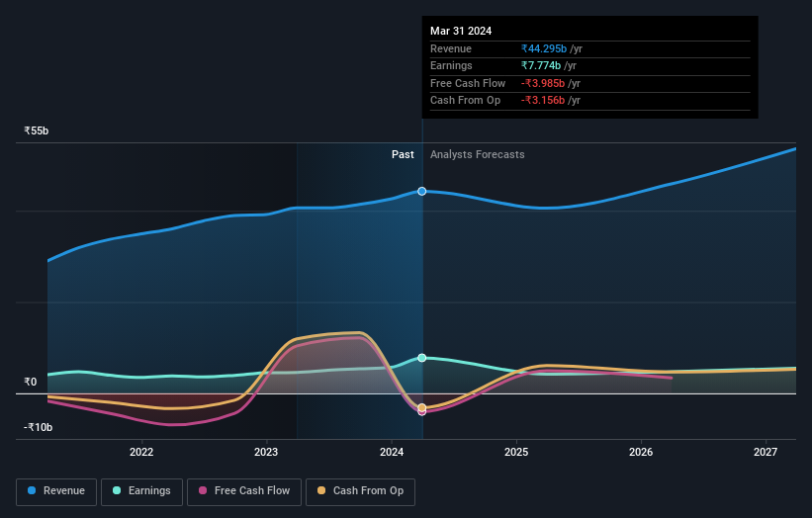The image size is (812, 518).
Task: Click the tooltip Free Cash Flow label
Action: (x=468, y=83)
